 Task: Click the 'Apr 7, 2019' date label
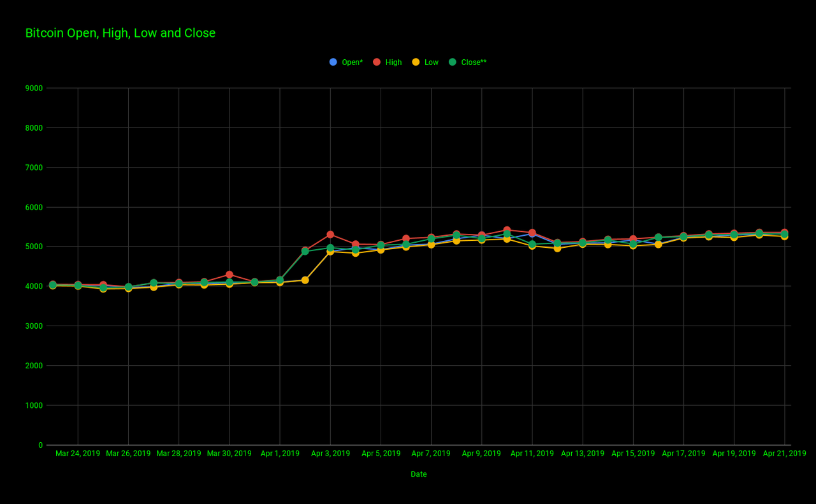[x=431, y=454]
